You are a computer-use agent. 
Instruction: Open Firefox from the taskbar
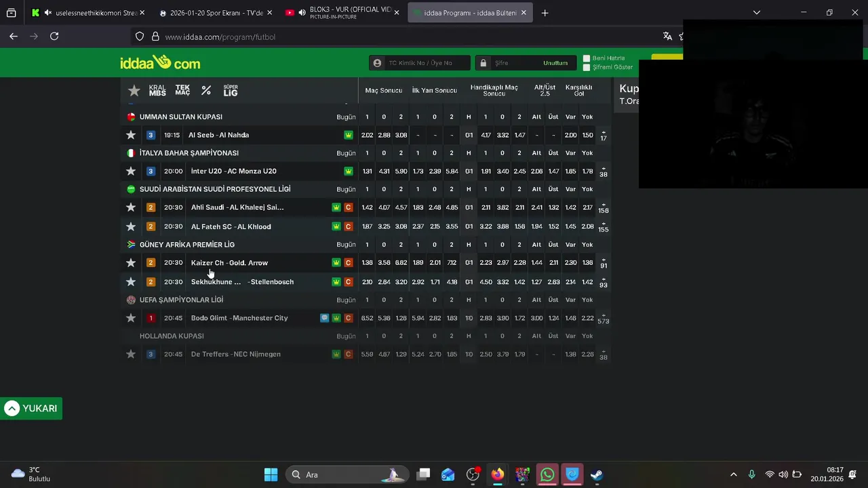pyautogui.click(x=498, y=474)
